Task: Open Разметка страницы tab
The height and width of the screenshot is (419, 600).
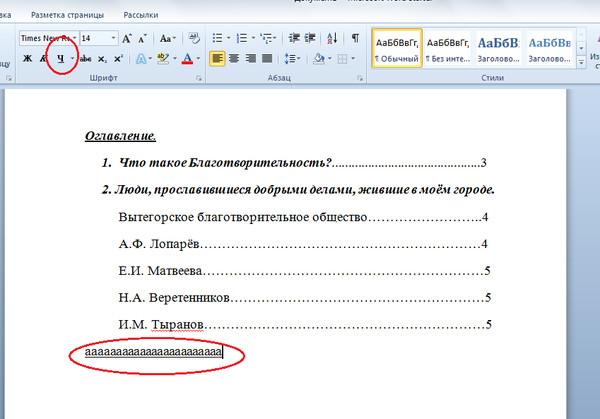Action: (x=67, y=15)
